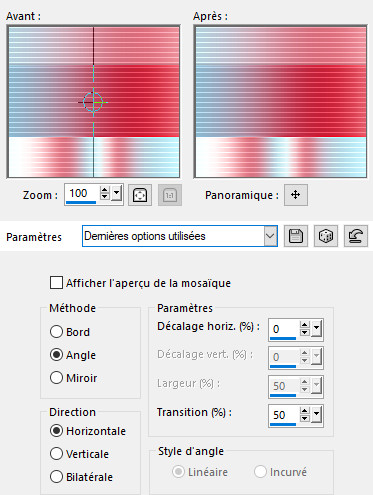The width and height of the screenshot is (373, 495).
Task: Decrease Zoom value with down arrow
Action: tap(105, 197)
